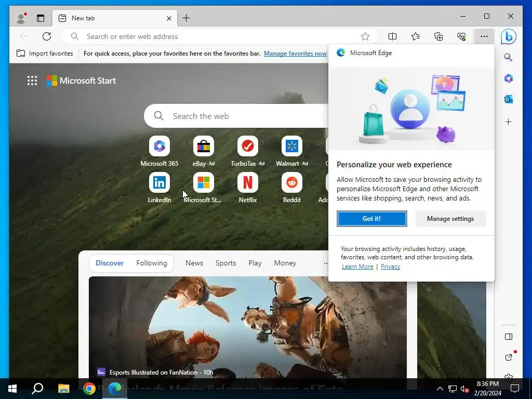Open Browser essentials heart icon
Image resolution: width=532 pixels, height=399 pixels.
pos(461,36)
